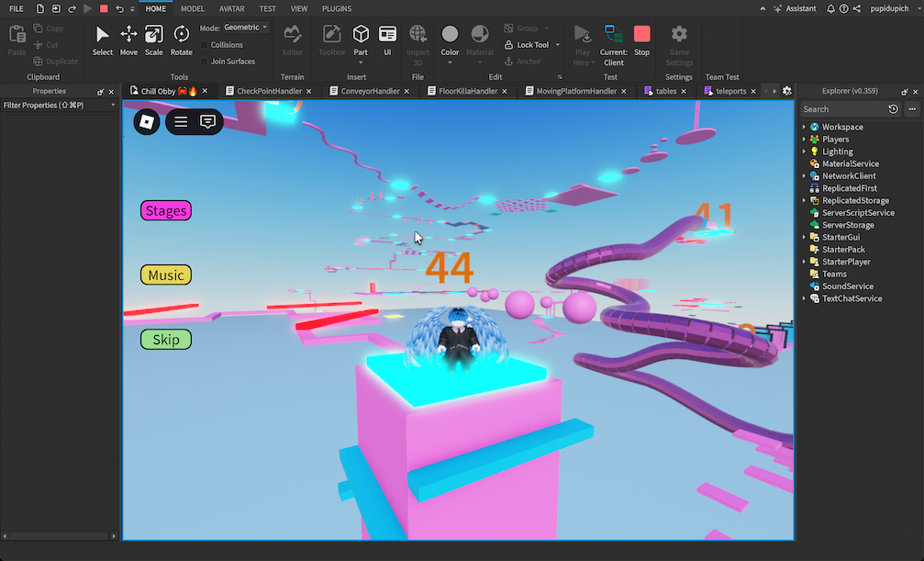The image size is (924, 561).
Task: Expand the Color dropdown arrow
Action: pyautogui.click(x=450, y=62)
